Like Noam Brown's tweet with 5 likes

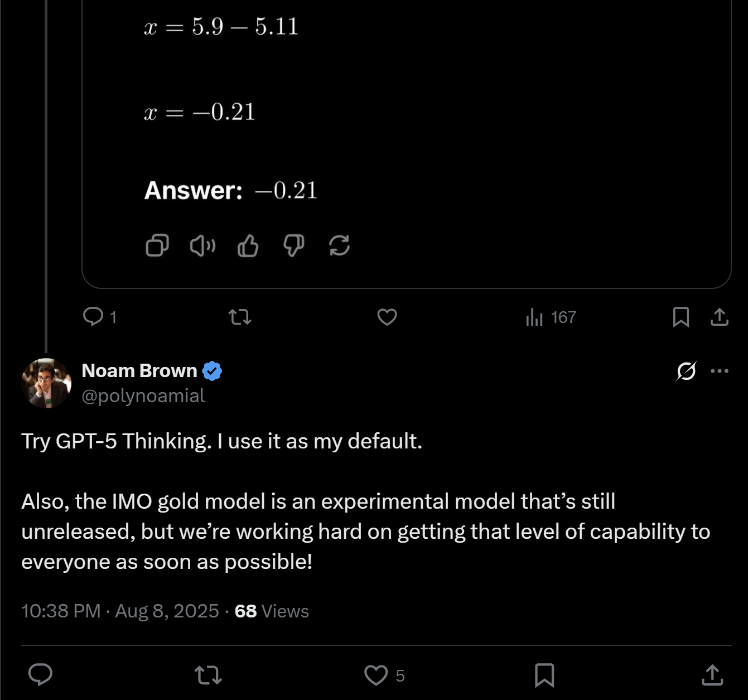coord(377,675)
